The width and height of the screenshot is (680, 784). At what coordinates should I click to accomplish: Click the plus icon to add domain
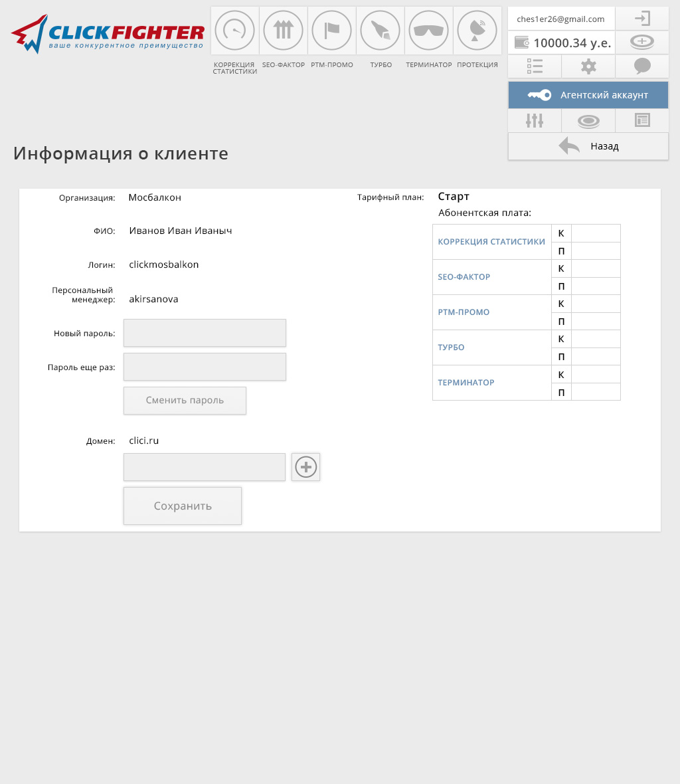point(305,467)
